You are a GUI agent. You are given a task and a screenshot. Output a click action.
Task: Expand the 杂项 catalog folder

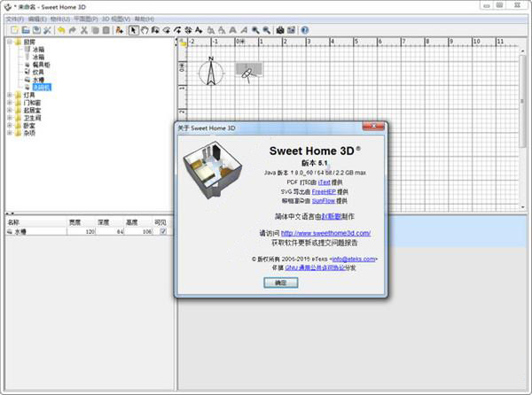[x=10, y=133]
